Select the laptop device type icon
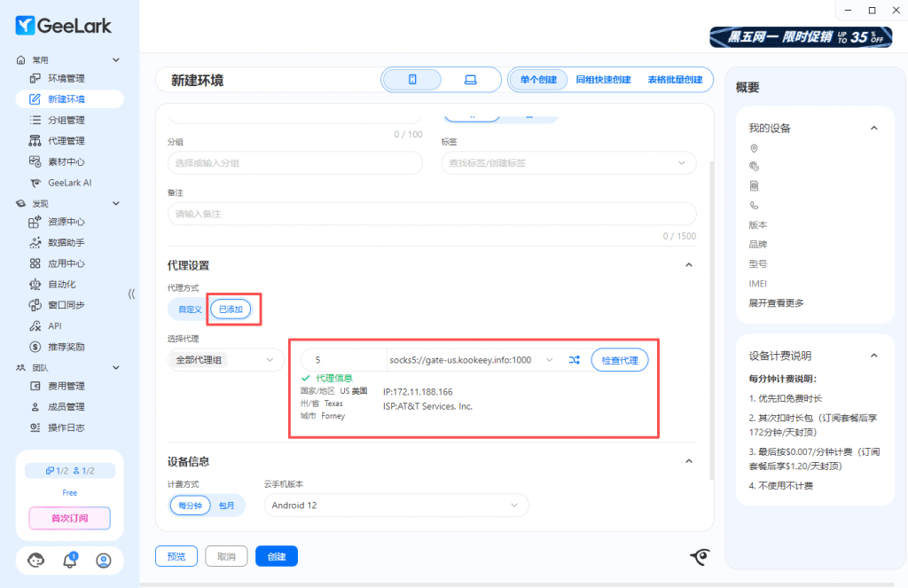The width and height of the screenshot is (908, 588). click(x=470, y=80)
